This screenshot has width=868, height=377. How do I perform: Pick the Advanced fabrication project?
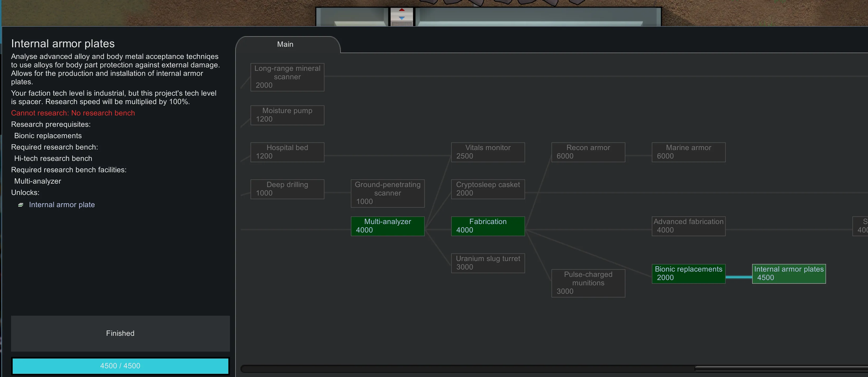[688, 226]
